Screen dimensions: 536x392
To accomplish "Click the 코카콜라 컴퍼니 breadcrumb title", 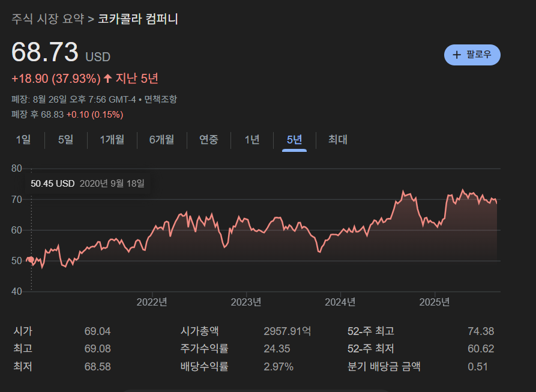I will click(x=138, y=19).
